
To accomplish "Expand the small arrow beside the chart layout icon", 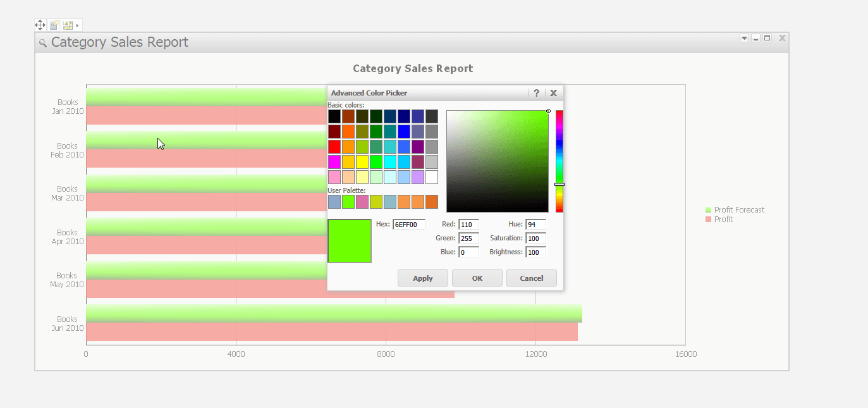I will (78, 25).
